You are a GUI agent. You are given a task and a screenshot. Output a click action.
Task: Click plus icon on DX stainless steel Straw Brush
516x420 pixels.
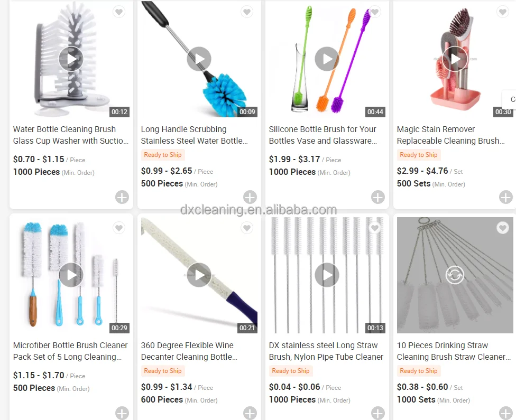[378, 413]
